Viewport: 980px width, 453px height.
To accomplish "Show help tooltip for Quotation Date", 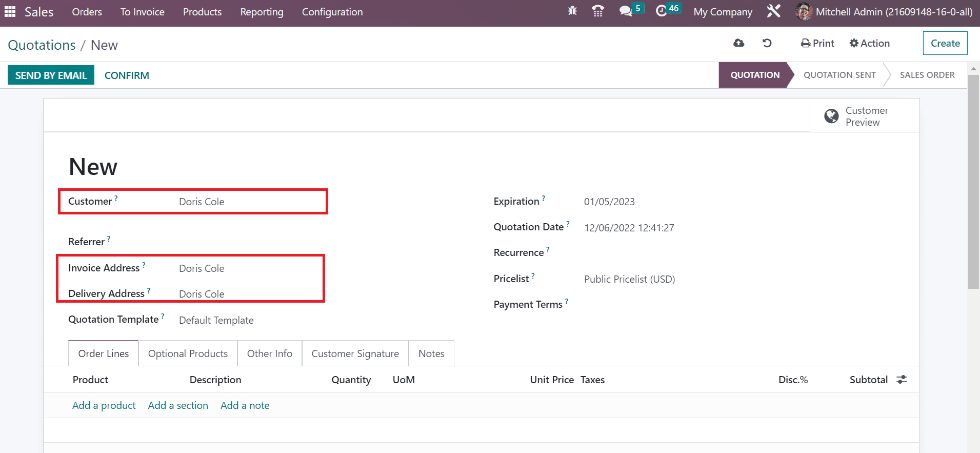I will point(568,224).
